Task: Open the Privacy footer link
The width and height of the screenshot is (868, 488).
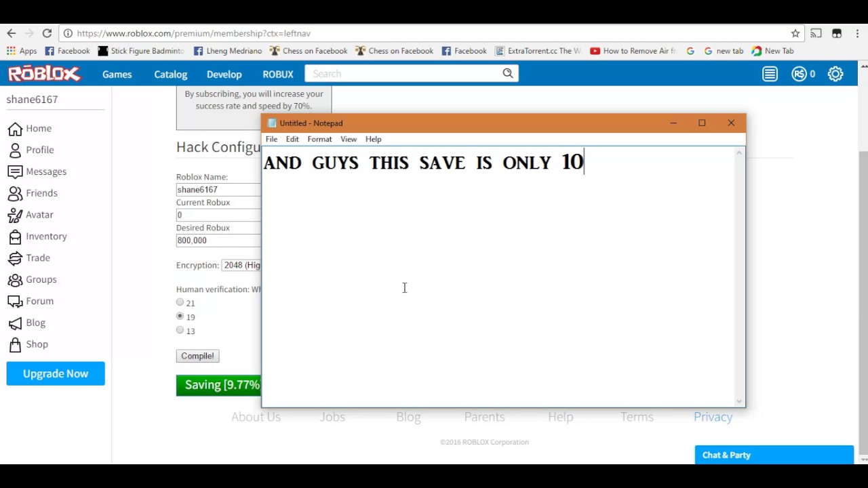Action: (713, 417)
